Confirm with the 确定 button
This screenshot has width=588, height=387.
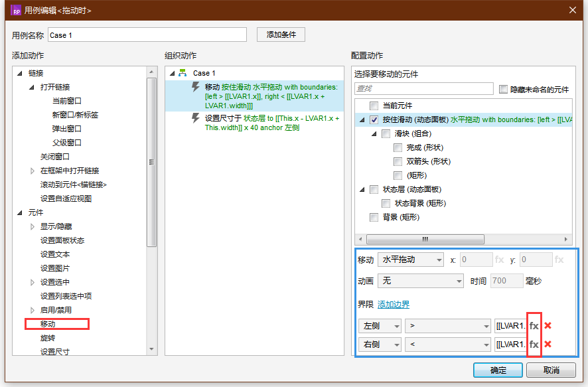coord(498,370)
